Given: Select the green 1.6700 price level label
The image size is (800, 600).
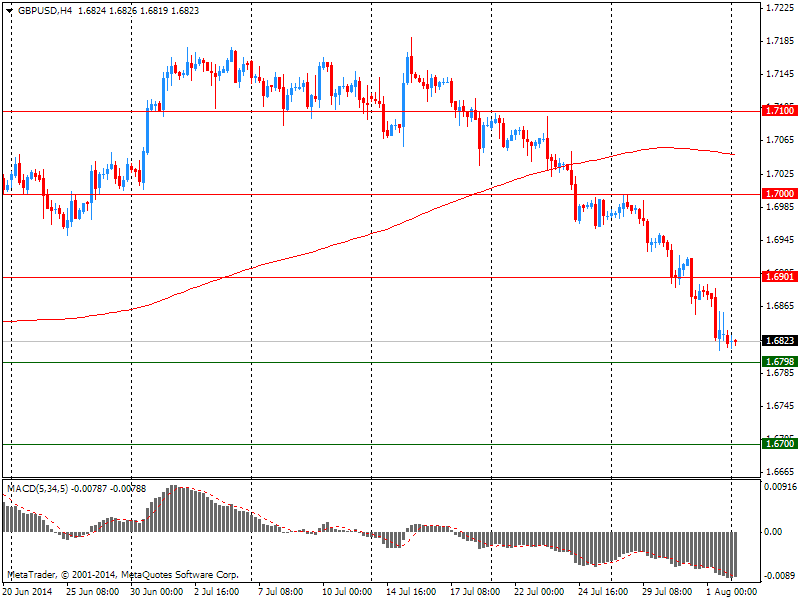Looking at the screenshot, I should point(780,444).
